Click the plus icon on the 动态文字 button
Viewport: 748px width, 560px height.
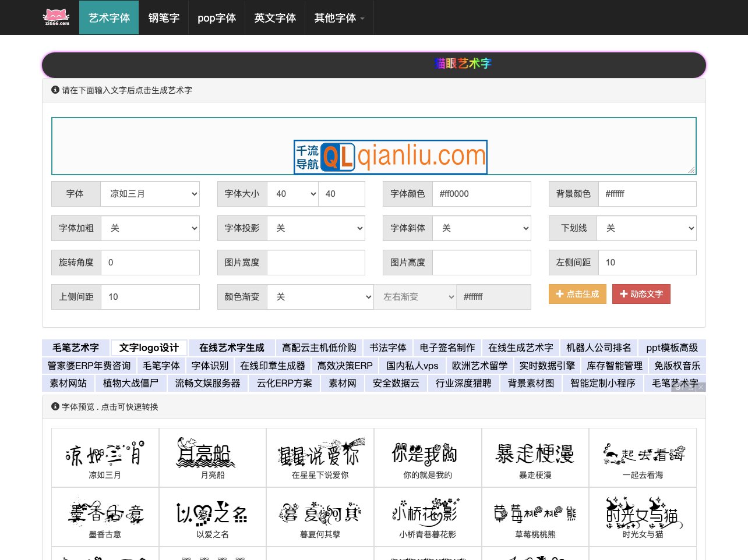click(624, 294)
